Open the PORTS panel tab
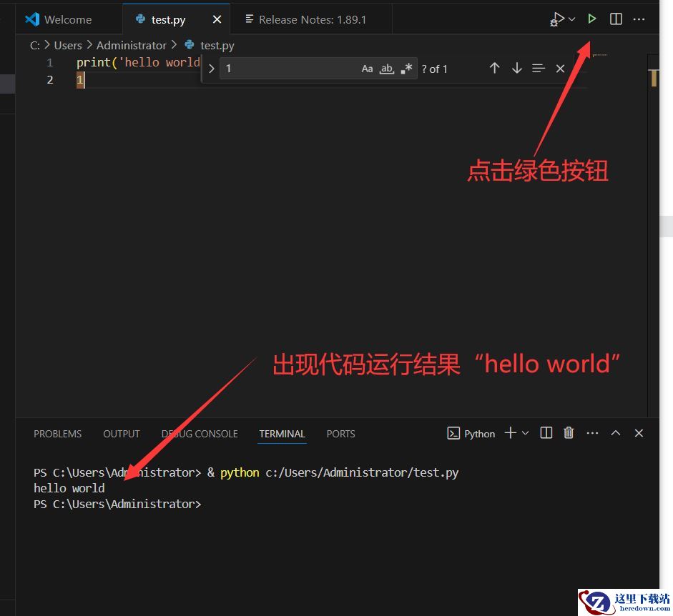Image resolution: width=673 pixels, height=616 pixels. click(x=341, y=434)
